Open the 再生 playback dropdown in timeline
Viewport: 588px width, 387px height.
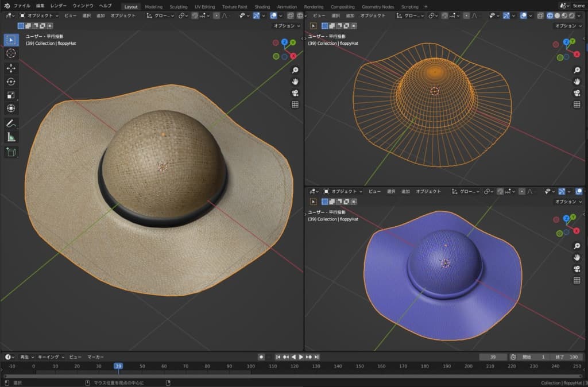[27, 357]
